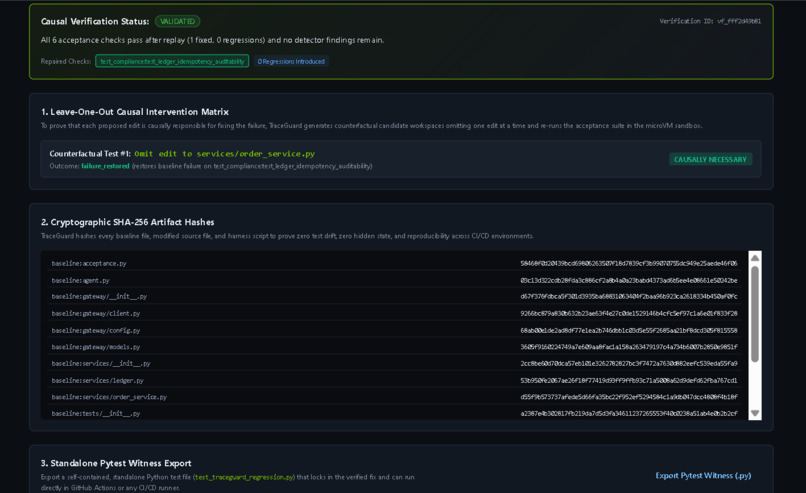Image resolution: width=806 pixels, height=493 pixels.
Task: Click Omit edit to services/order_service.py text
Action: click(x=225, y=154)
